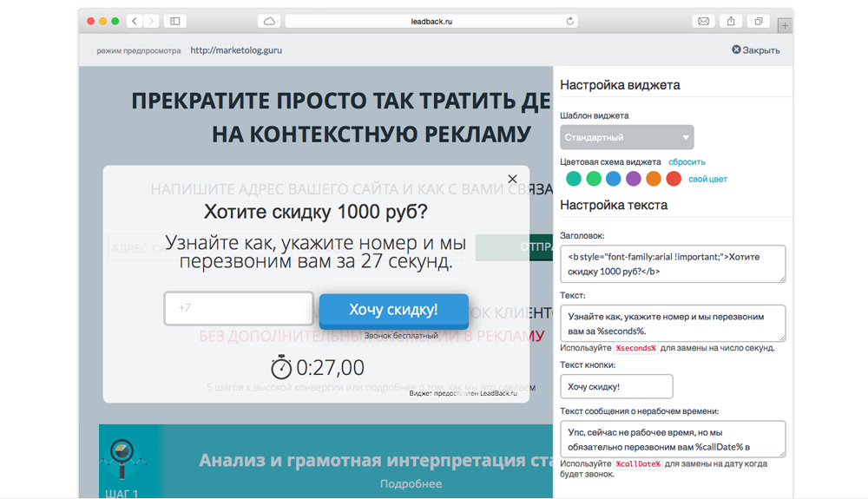
Task: Choose the green color swatch
Action: (594, 179)
